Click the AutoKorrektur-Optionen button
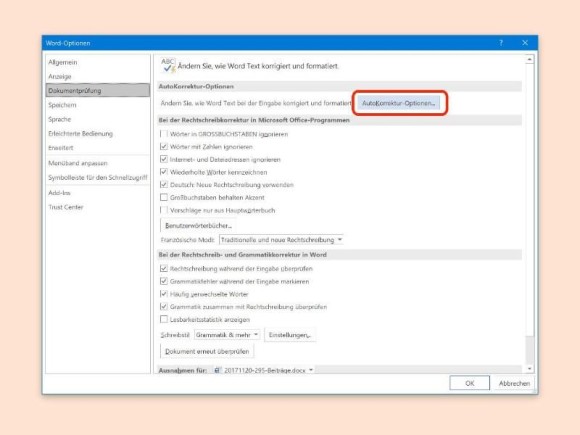This screenshot has height=435, width=580. coord(399,103)
